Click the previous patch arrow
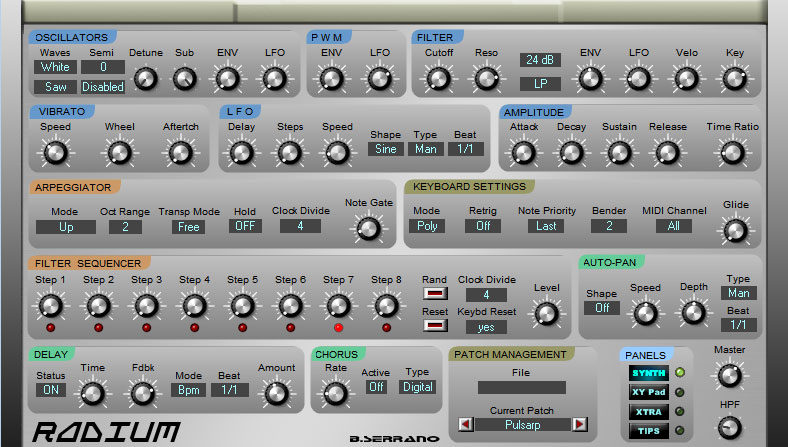The height and width of the screenshot is (447, 788). coord(464,424)
